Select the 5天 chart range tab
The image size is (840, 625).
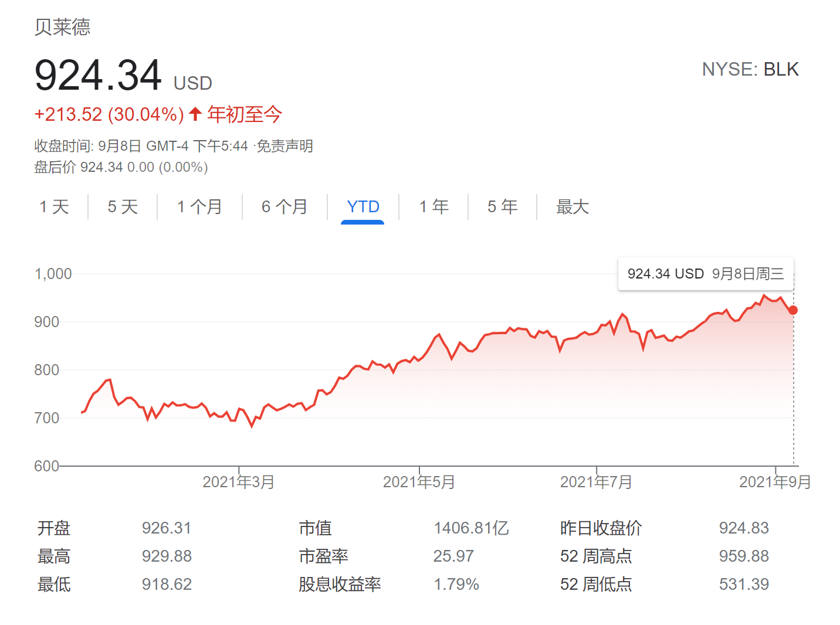tap(123, 207)
